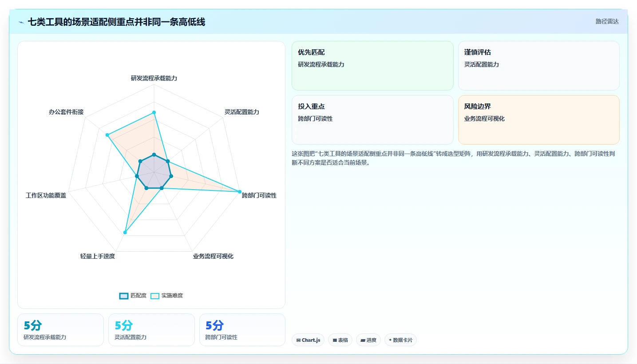Click 研发流程承载能力 text in 优先匹配 card
This screenshot has height=364, width=637.
pyautogui.click(x=321, y=64)
